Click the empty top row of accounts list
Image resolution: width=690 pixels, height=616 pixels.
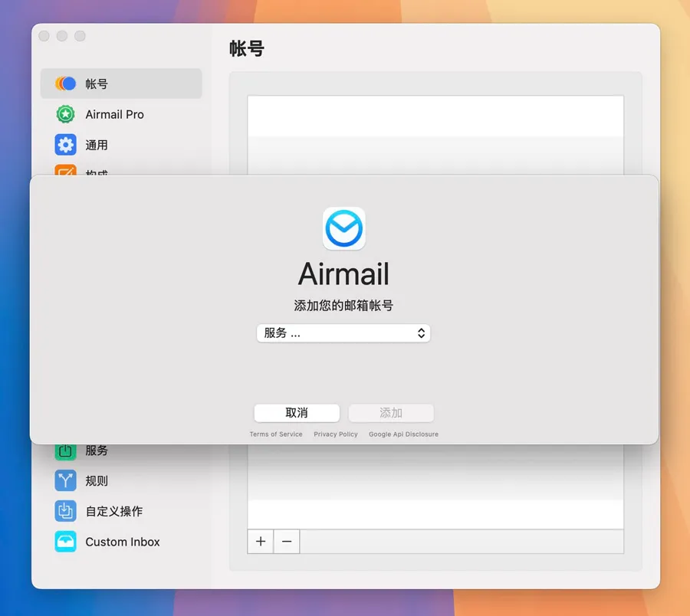point(435,116)
